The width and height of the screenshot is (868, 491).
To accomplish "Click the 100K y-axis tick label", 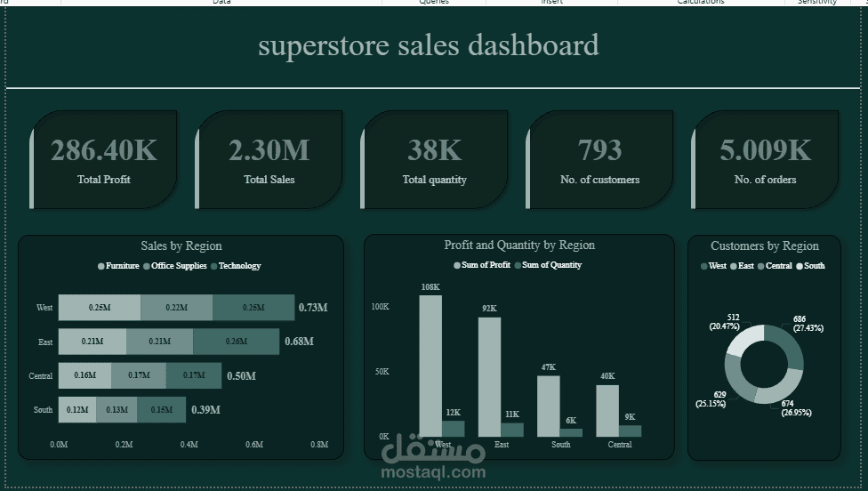I will [x=381, y=307].
